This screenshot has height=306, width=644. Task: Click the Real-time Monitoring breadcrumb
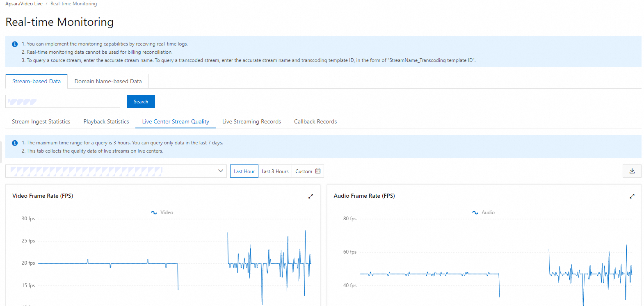(74, 4)
